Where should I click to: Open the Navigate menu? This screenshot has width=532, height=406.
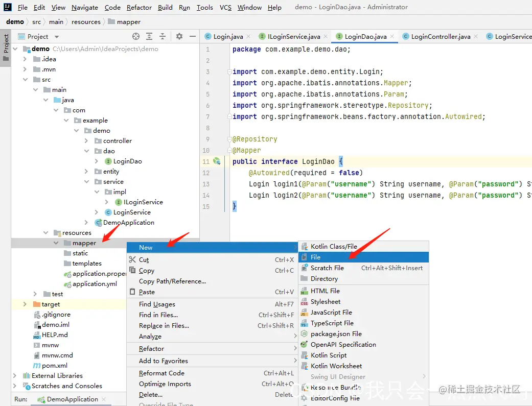point(85,7)
